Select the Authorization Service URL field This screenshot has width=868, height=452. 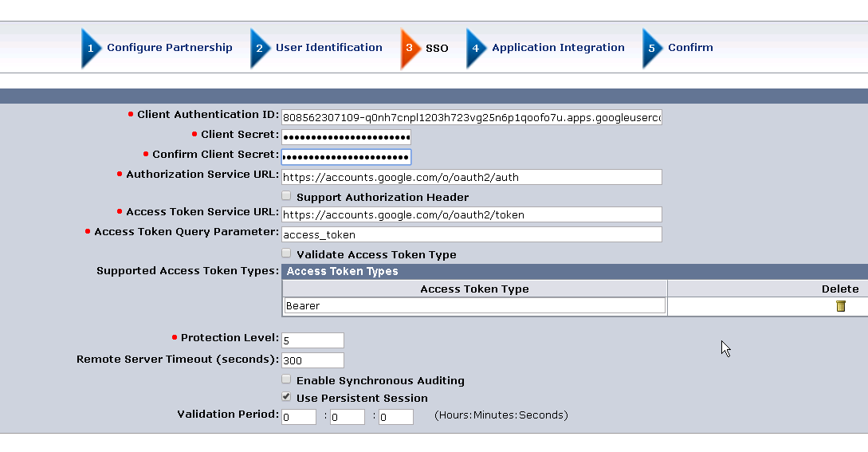(x=472, y=177)
